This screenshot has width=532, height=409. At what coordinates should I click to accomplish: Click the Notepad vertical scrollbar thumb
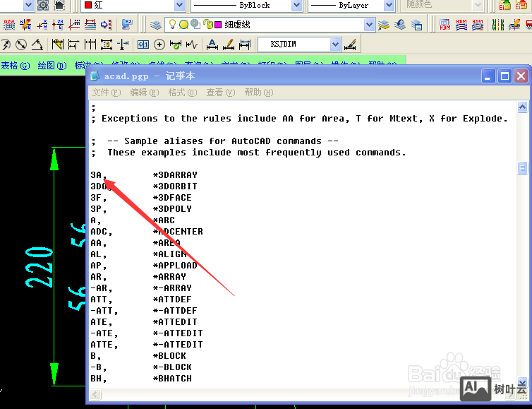tap(522, 168)
